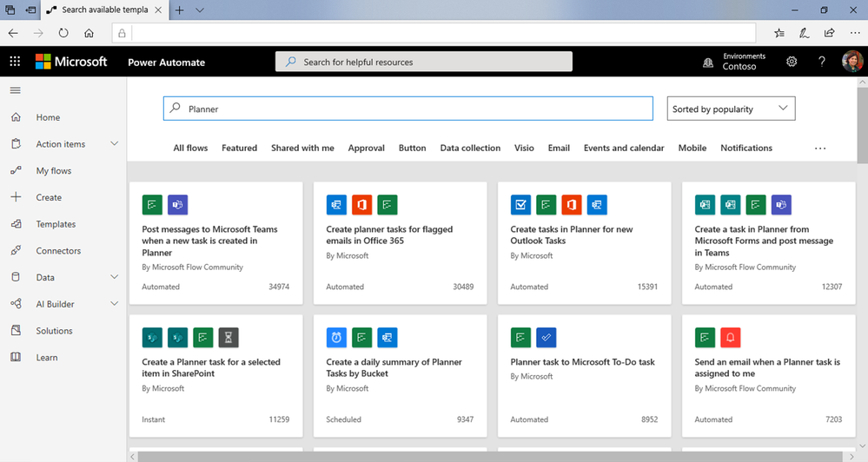Select the All flows tab
The width and height of the screenshot is (868, 462).
coord(190,148)
